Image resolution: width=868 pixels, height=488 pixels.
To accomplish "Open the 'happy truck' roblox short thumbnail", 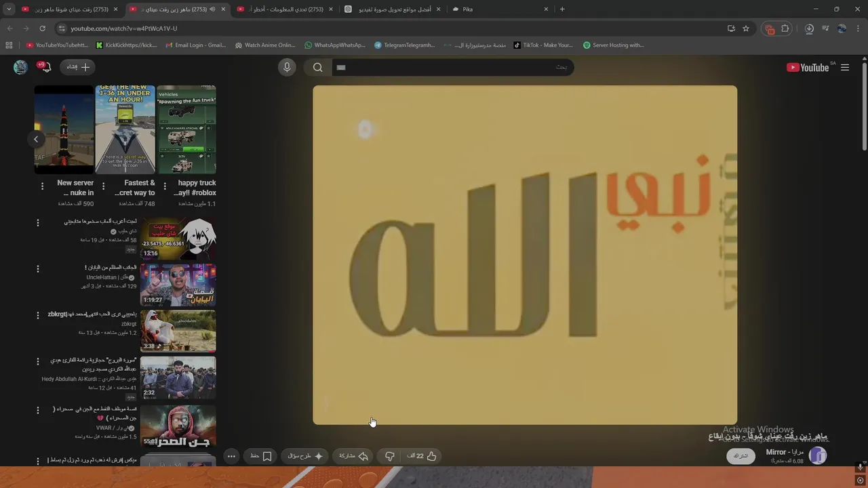I will click(186, 129).
